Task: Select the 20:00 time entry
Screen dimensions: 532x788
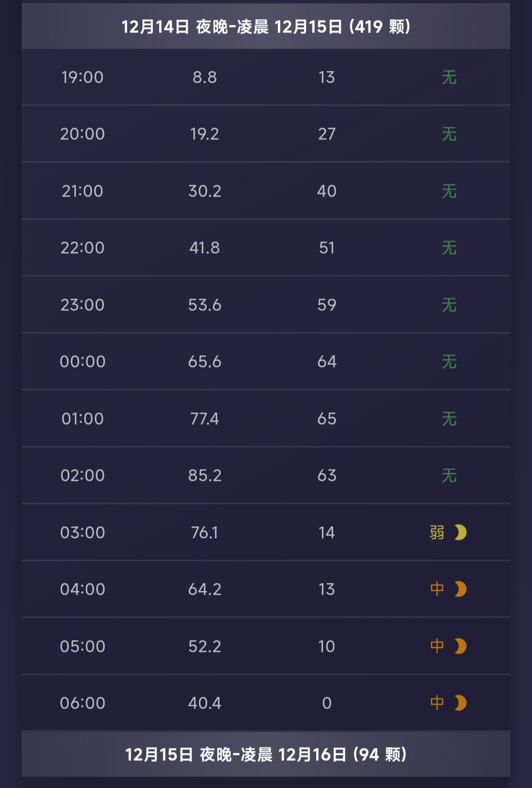Action: 82,134
